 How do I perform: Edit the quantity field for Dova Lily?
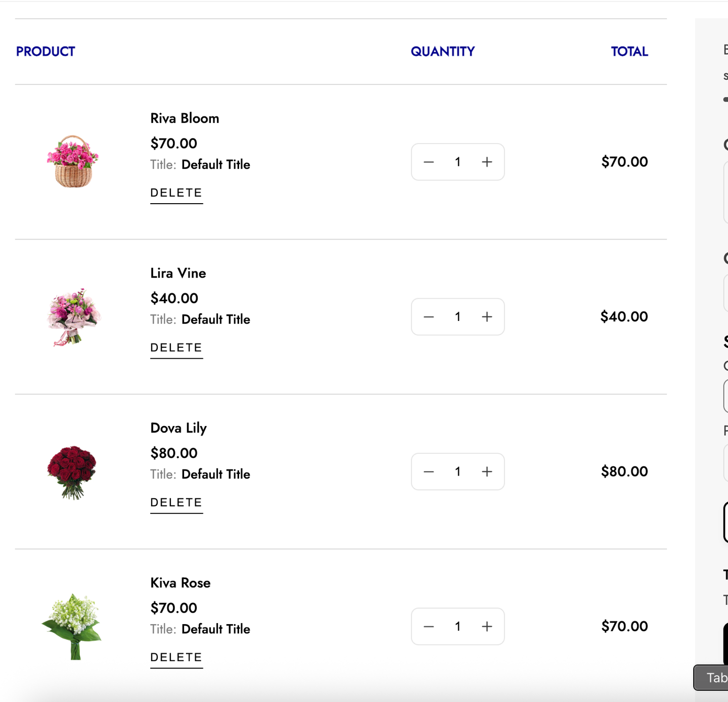click(x=458, y=472)
